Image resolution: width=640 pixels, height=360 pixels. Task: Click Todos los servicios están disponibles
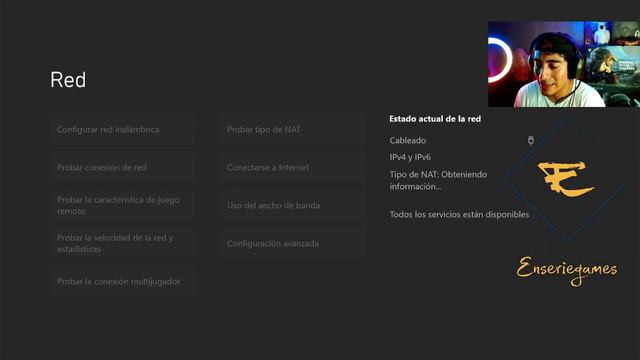[x=459, y=214]
